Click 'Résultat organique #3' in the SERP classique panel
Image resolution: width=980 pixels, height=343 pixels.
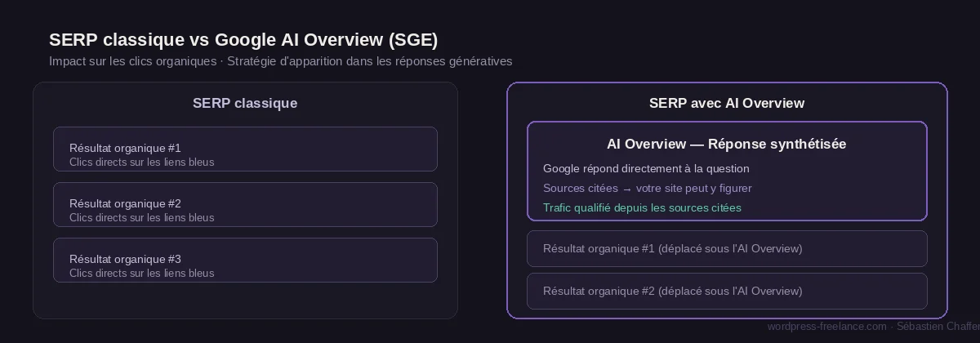pyautogui.click(x=245, y=260)
